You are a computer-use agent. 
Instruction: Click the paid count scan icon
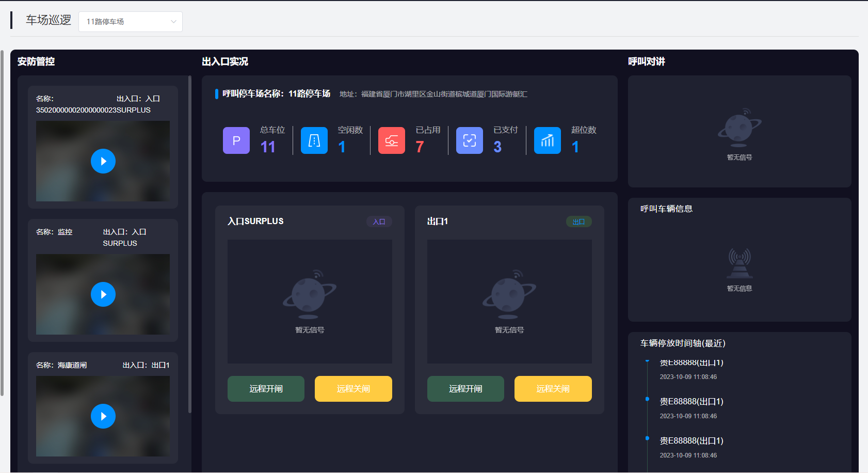point(470,140)
